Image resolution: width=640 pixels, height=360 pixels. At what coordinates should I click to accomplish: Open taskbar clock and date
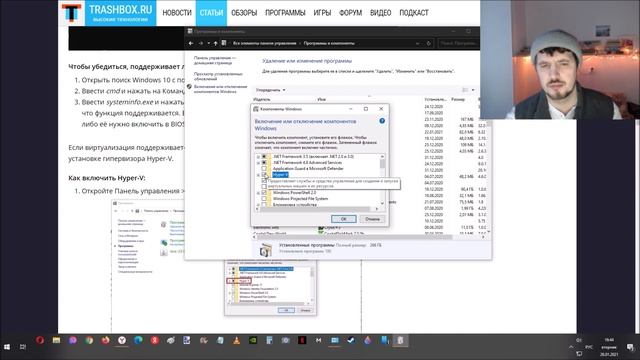(x=609, y=347)
